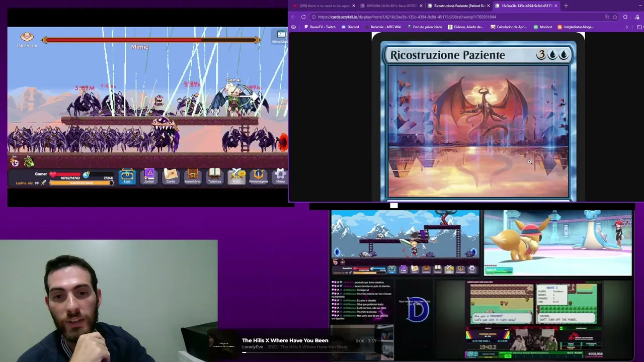Open a new browser tab

566,6
